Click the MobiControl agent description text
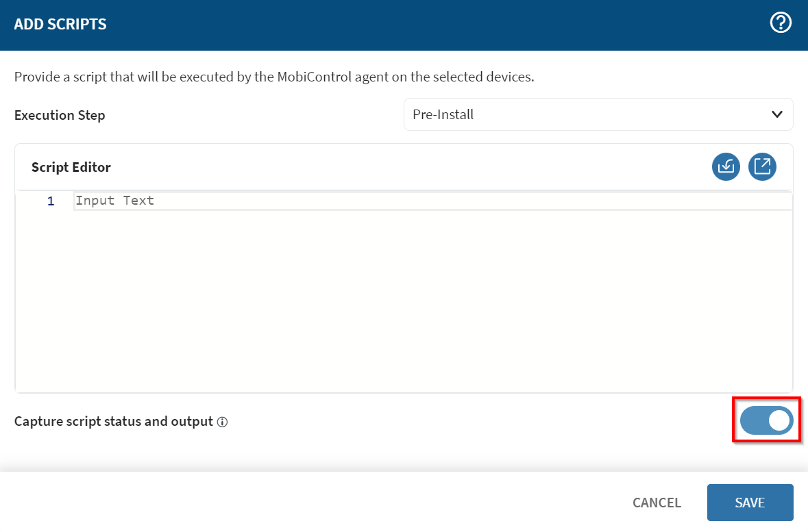The height and width of the screenshot is (532, 808). point(274,77)
